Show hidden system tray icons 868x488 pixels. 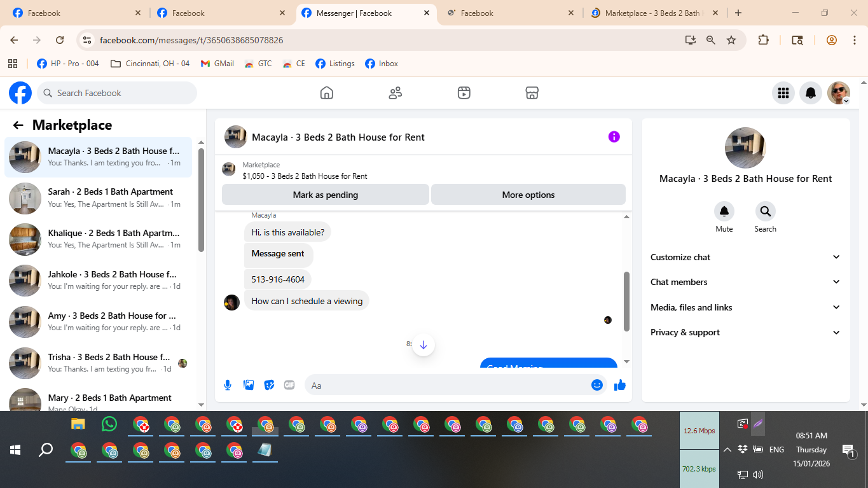[727, 450]
